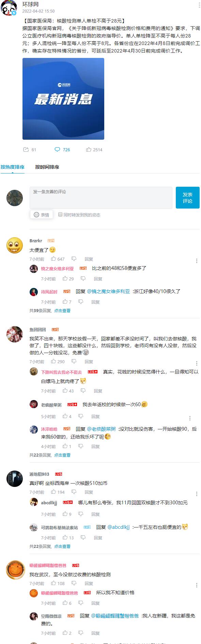Open three-dot menu on Brzrkr's comment
201x644 pixels.
tap(197, 261)
